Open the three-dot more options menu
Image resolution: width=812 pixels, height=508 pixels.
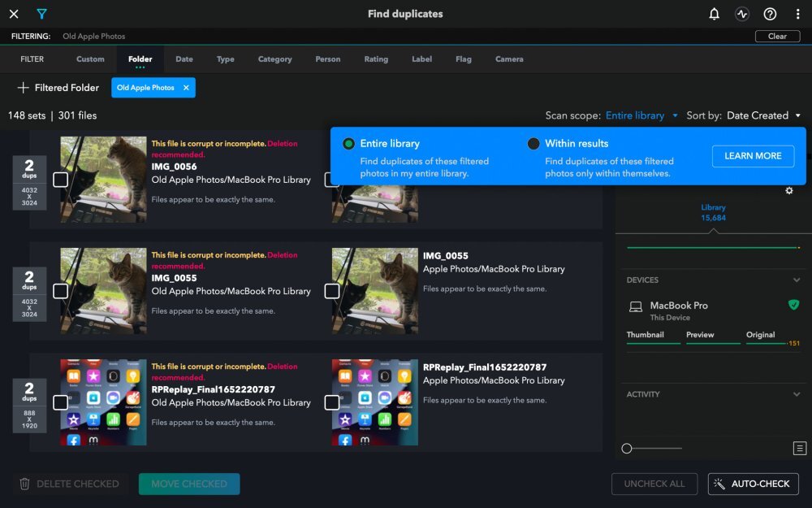click(x=798, y=14)
